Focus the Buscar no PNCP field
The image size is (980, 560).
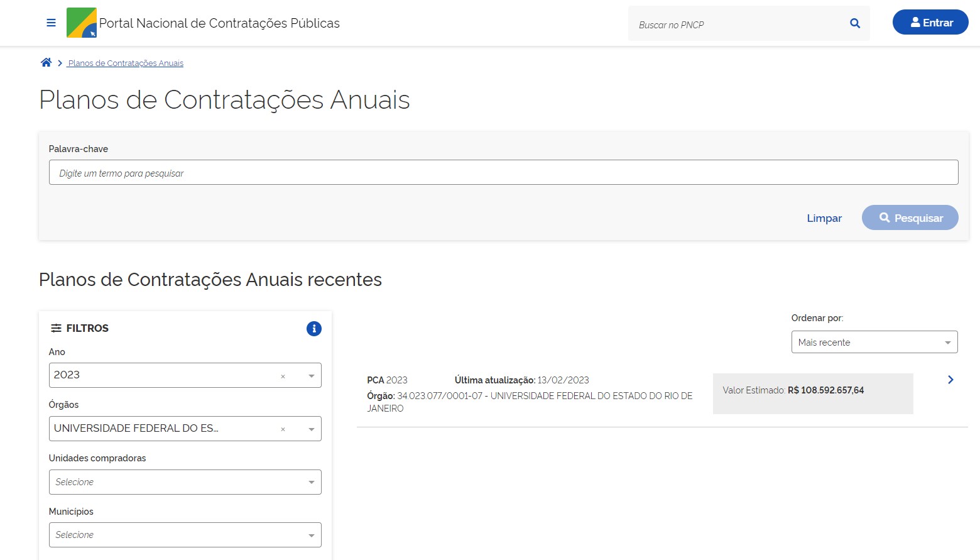point(738,25)
